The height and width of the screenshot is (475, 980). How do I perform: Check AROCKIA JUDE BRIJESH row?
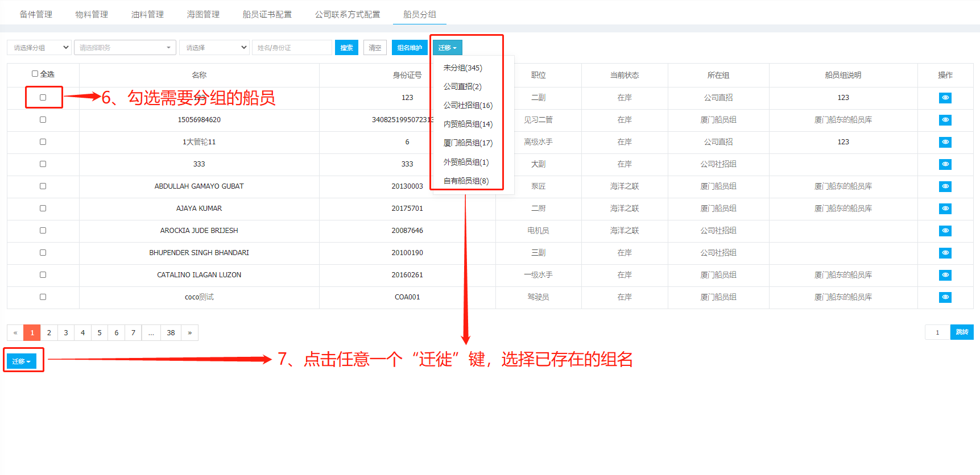pos(43,231)
